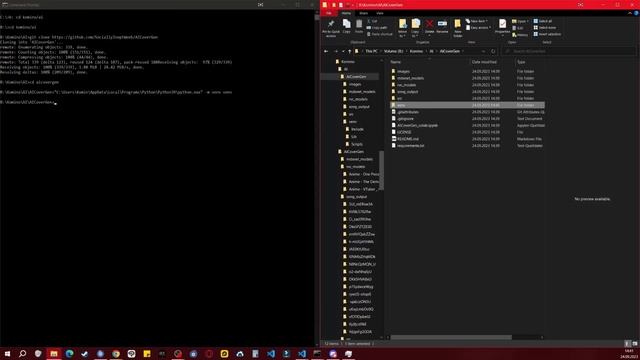640x360 pixels.
Task: Click Paste shortcut in the ribbon
Action: tap(379, 34)
